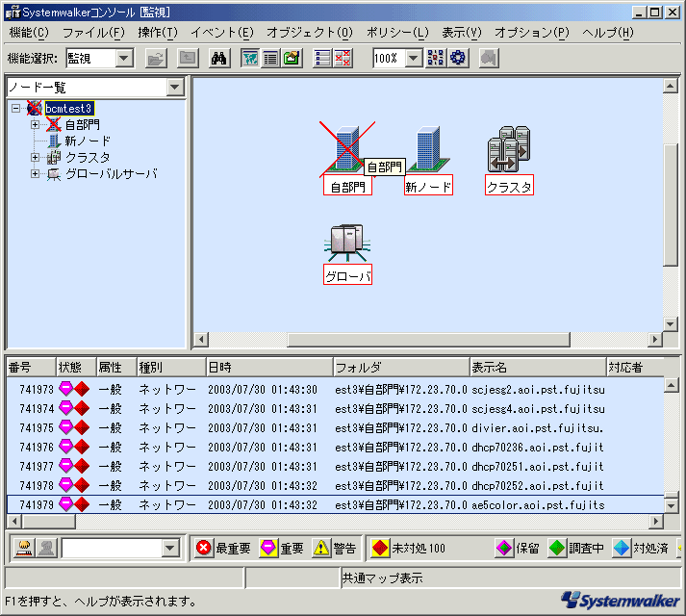
Task: Select the グローバ server icon on map
Action: (x=347, y=243)
